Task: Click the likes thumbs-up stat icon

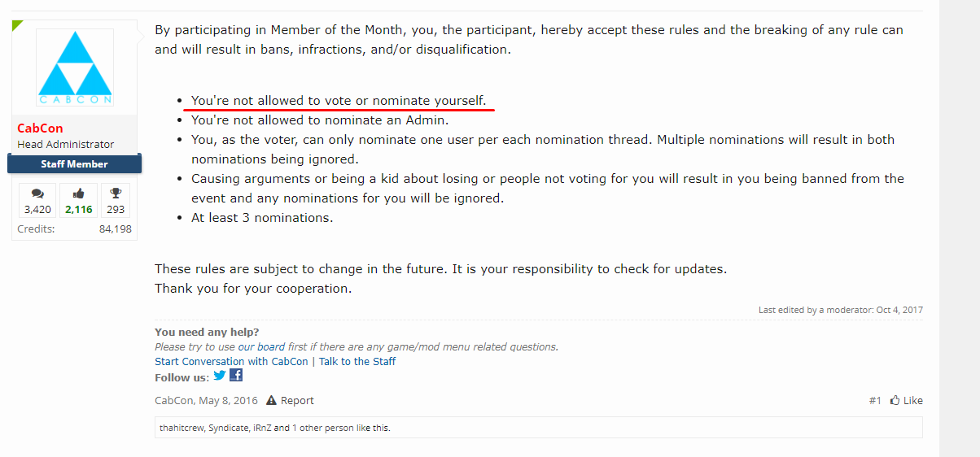Action: click(78, 194)
